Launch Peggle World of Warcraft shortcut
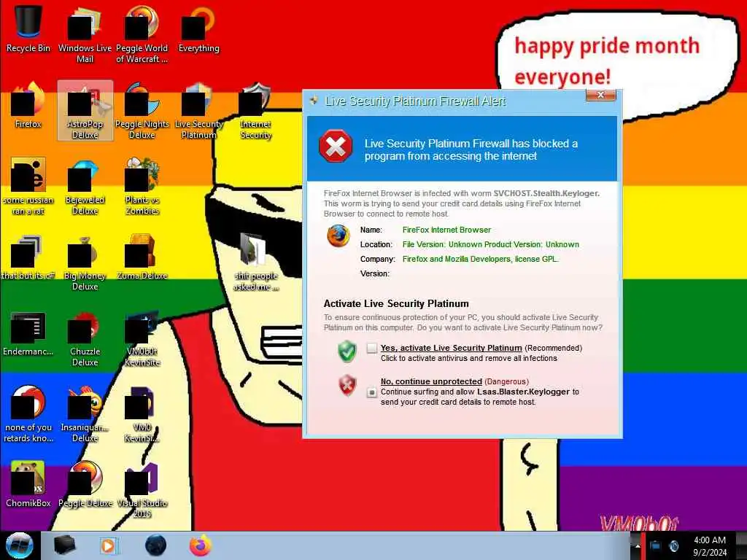Screen dimensions: 747x560 (142, 34)
